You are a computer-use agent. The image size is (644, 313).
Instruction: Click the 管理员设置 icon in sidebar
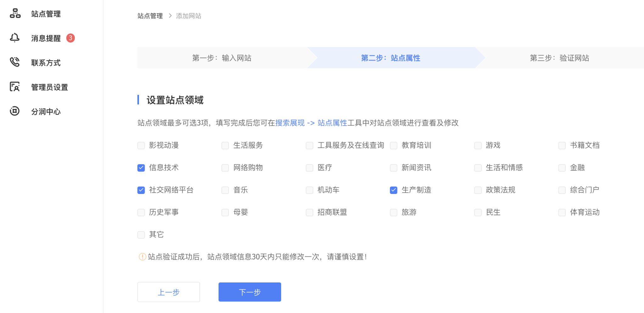[15, 87]
